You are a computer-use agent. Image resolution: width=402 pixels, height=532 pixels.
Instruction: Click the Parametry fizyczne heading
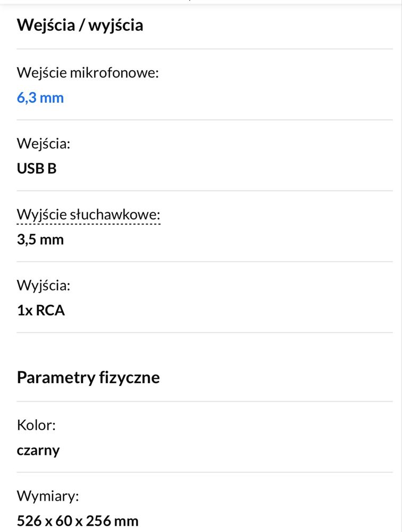(88, 378)
